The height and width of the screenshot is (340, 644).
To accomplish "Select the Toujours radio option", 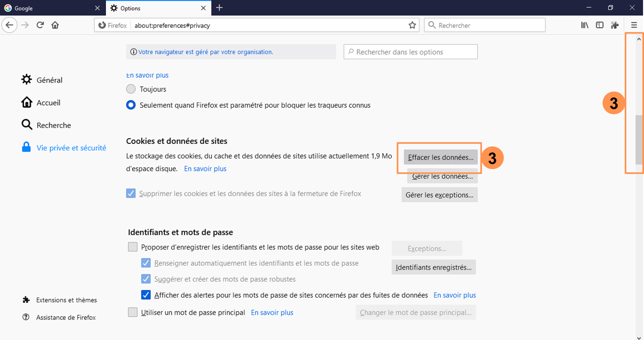I will click(x=131, y=89).
